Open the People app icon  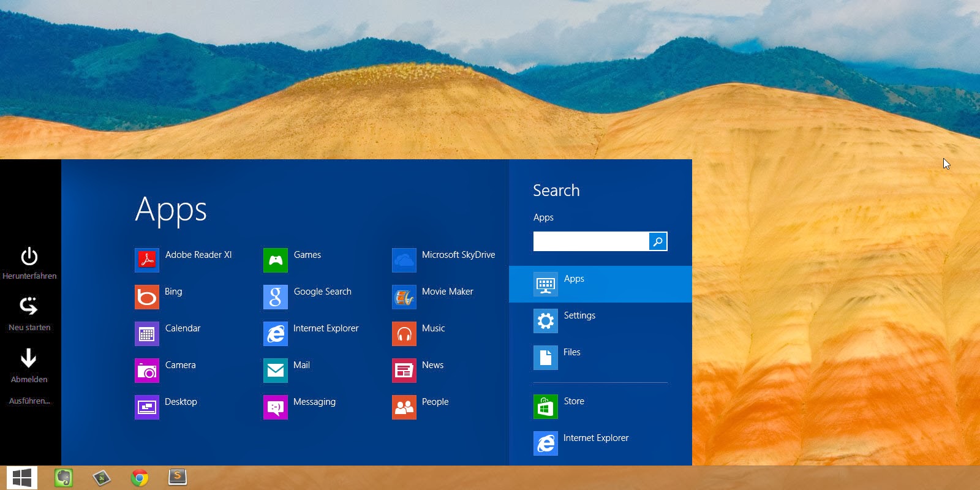point(404,407)
